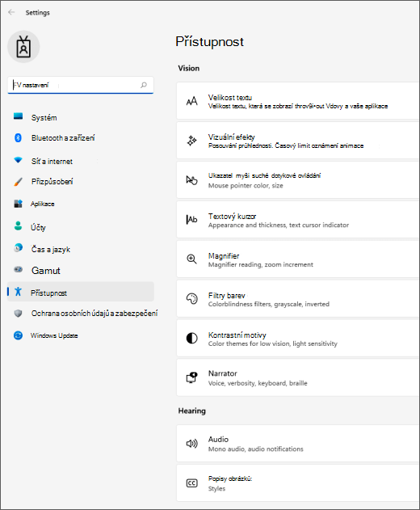Click the Magnifier zoom-in icon
This screenshot has height=510, width=420.
[x=191, y=259]
